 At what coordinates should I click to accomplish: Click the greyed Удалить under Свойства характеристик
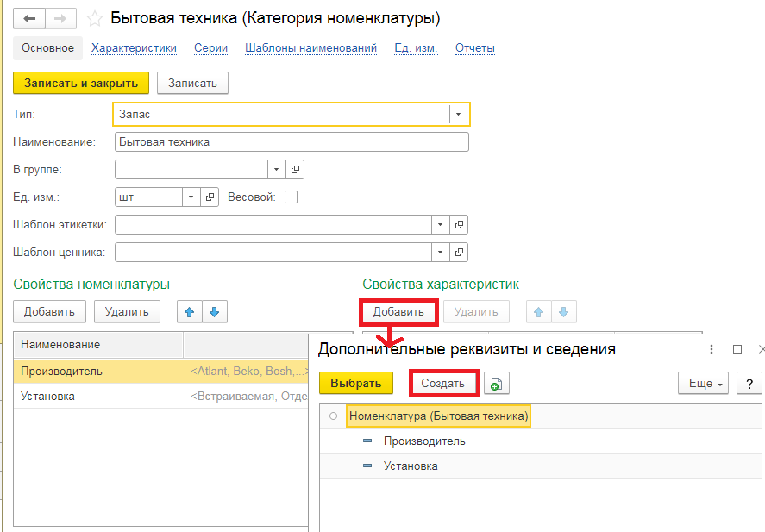point(476,312)
